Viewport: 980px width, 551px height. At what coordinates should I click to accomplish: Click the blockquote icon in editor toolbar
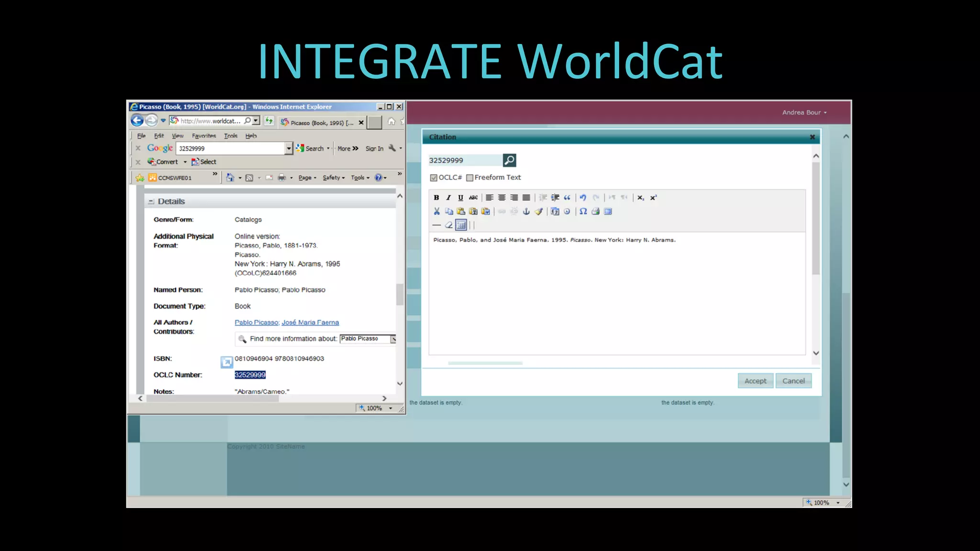567,198
